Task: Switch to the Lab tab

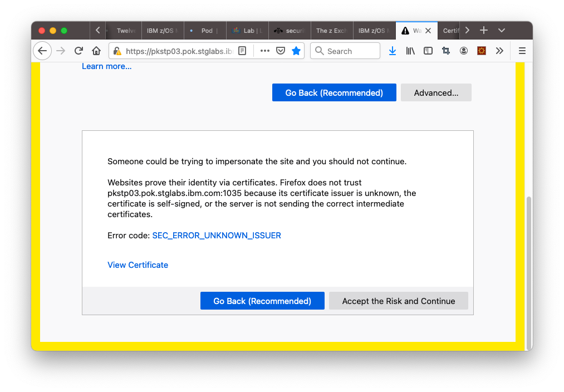Action: pos(247,31)
